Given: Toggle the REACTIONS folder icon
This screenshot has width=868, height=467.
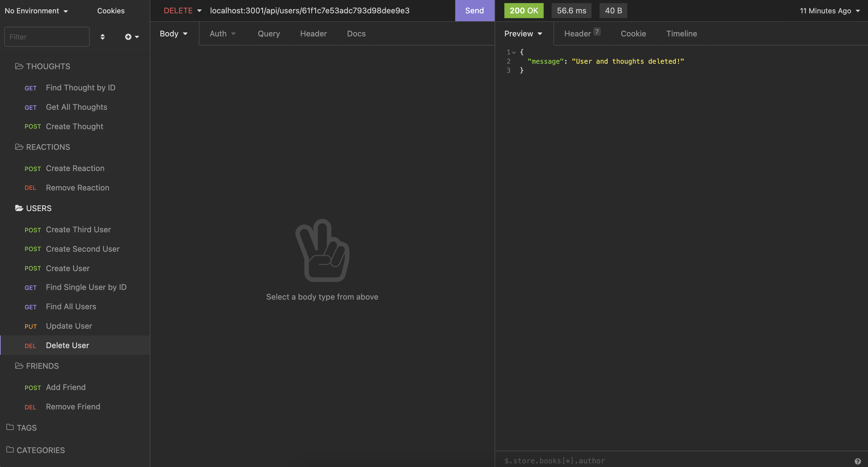Looking at the screenshot, I should tap(19, 147).
